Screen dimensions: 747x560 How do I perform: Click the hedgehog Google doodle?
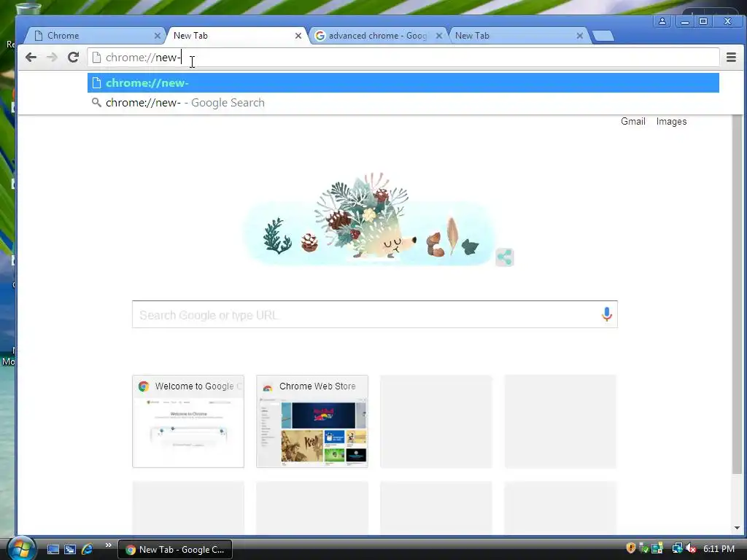click(369, 219)
